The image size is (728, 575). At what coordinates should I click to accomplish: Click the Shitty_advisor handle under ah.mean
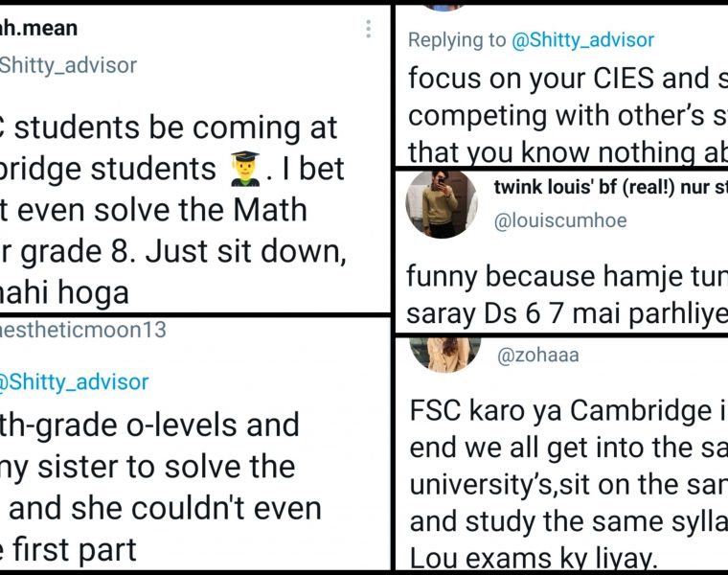[67, 65]
